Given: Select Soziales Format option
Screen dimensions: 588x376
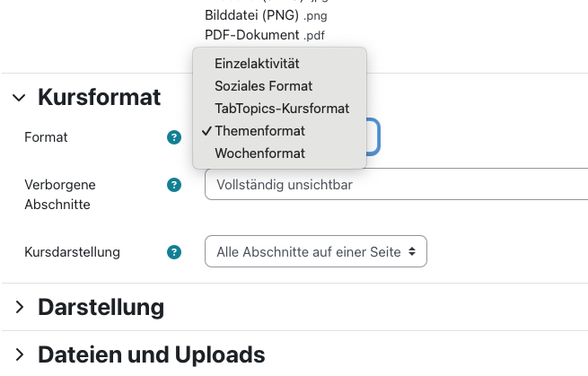Looking at the screenshot, I should 263,86.
